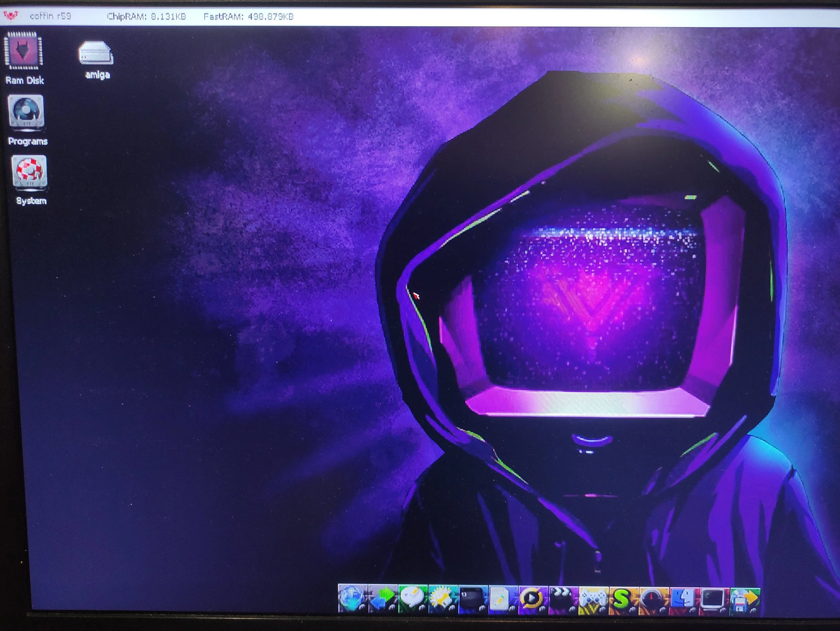The image size is (840, 631).
Task: Click the green S dock icon
Action: (624, 599)
